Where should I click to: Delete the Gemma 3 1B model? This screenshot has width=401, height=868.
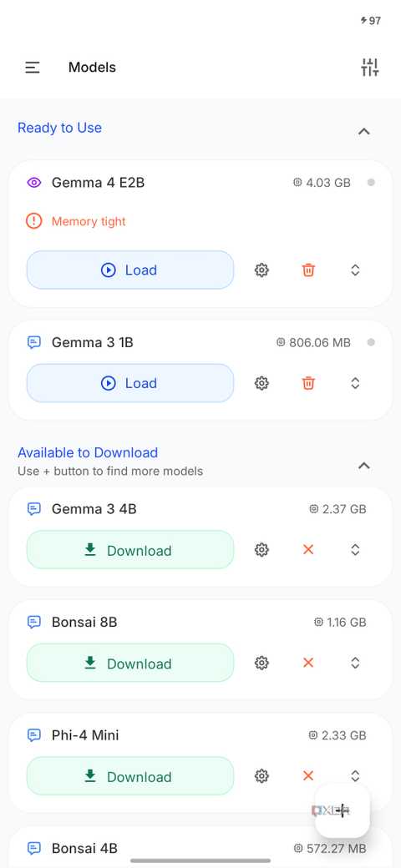point(308,383)
